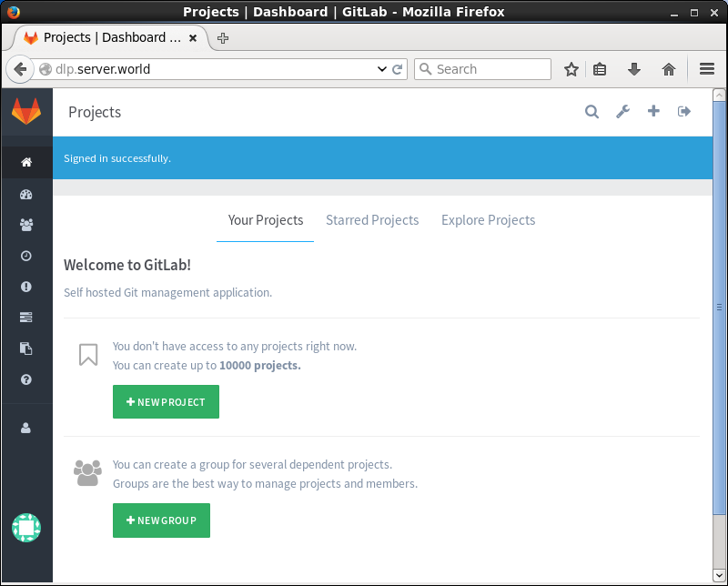This screenshot has height=586, width=728.
Task: Click the 'Welcome to GitLab!' heading
Action: click(127, 265)
